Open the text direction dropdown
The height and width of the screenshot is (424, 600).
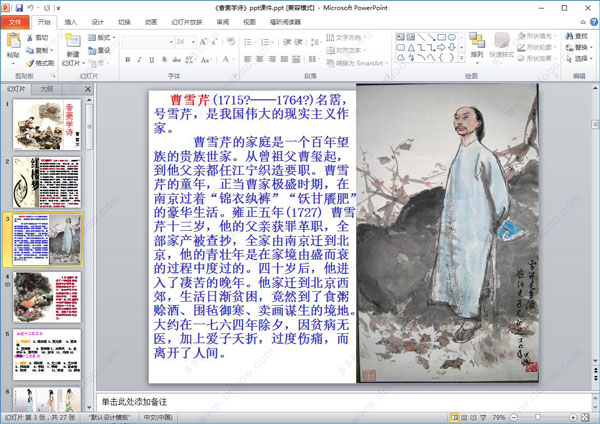(x=346, y=37)
